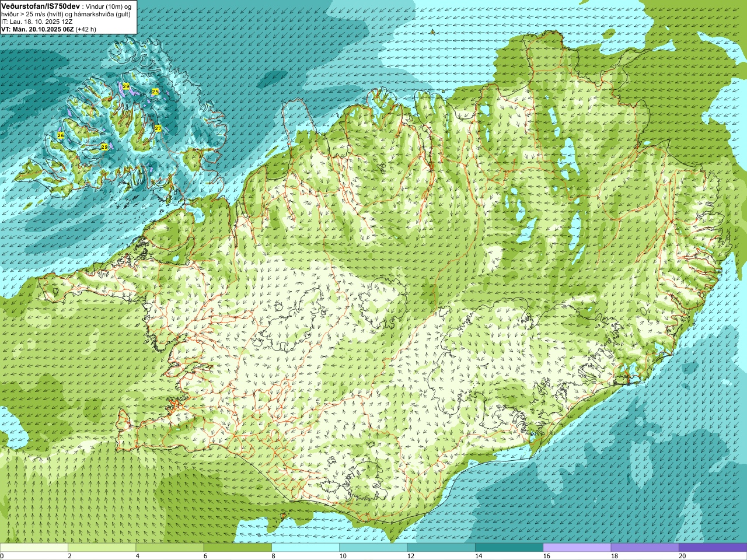
Task: Select the 18–20 m/s purple legend swatch
Action: tap(645, 548)
